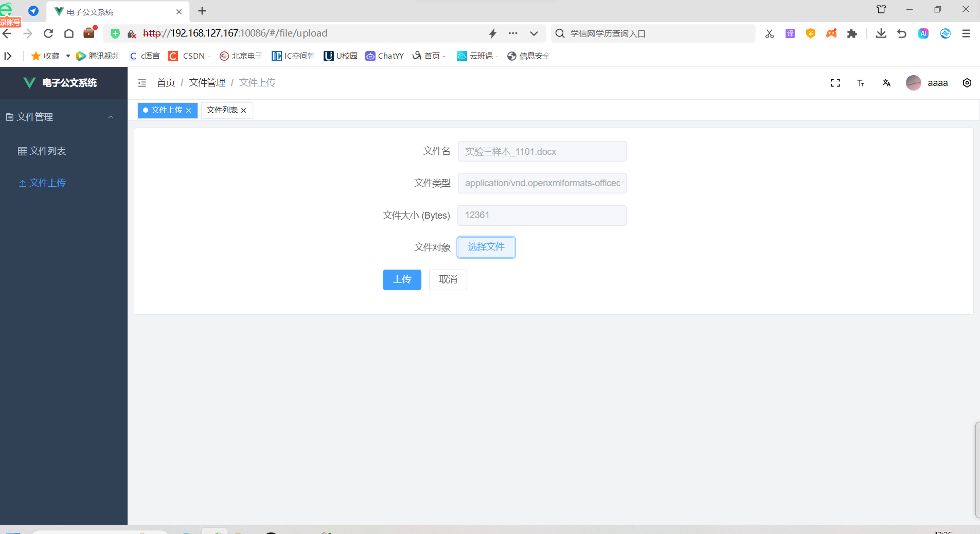Open 文件列表 in the sidebar

click(64, 151)
